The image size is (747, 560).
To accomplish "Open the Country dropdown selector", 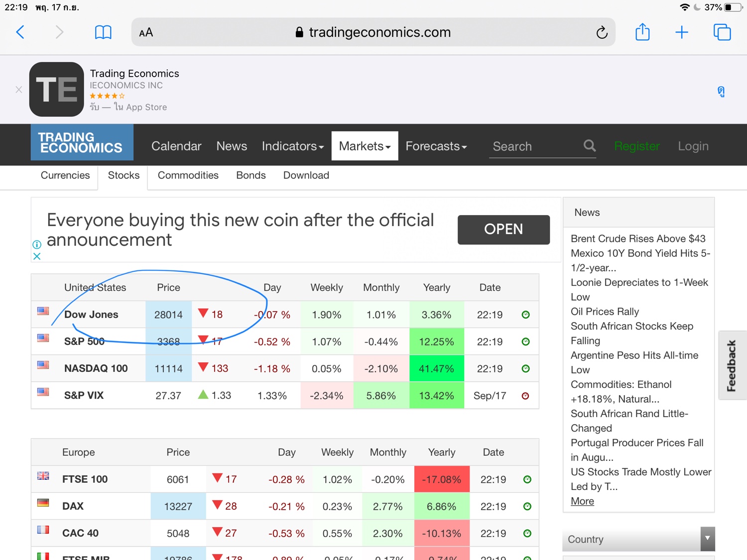I will (x=639, y=539).
